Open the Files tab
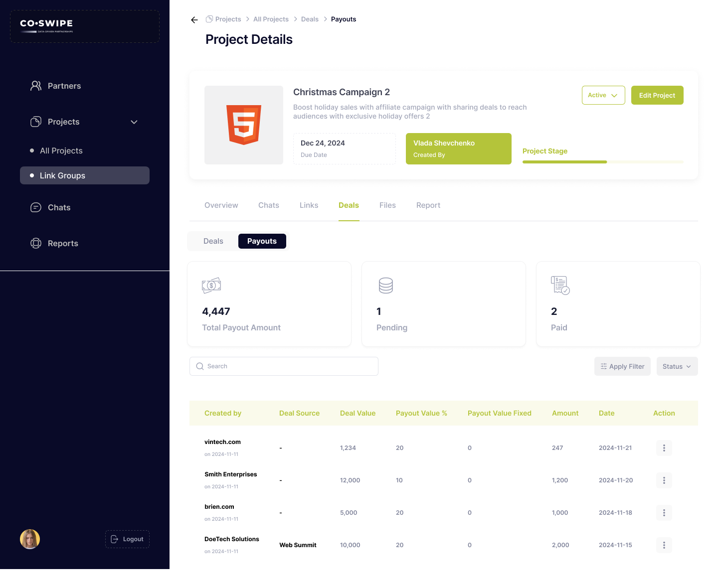718x588 pixels. click(x=387, y=205)
